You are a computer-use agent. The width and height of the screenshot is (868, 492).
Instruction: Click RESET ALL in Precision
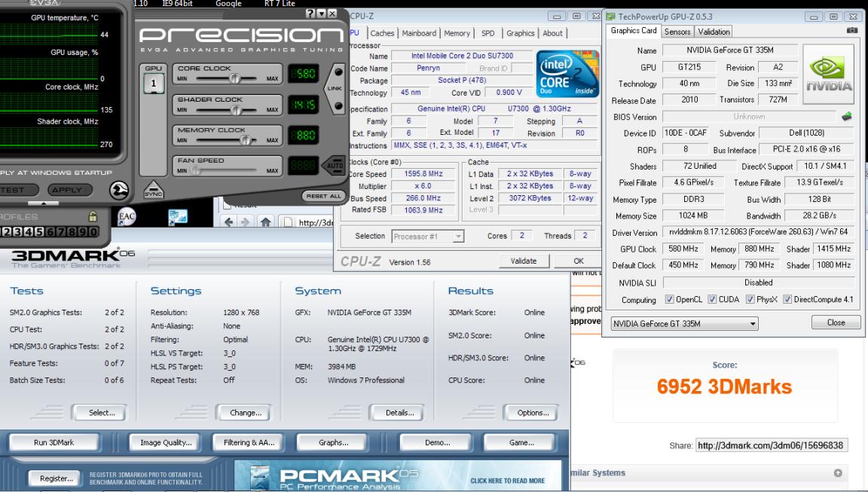324,195
